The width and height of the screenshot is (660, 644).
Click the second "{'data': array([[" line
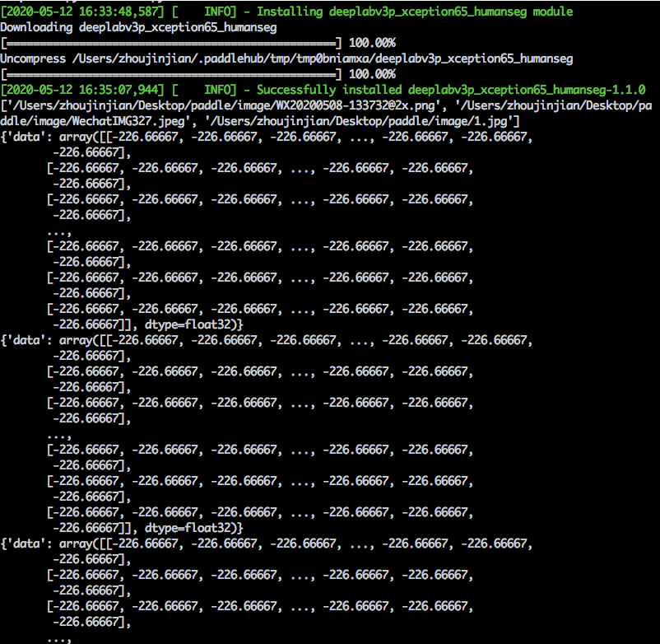267,340
